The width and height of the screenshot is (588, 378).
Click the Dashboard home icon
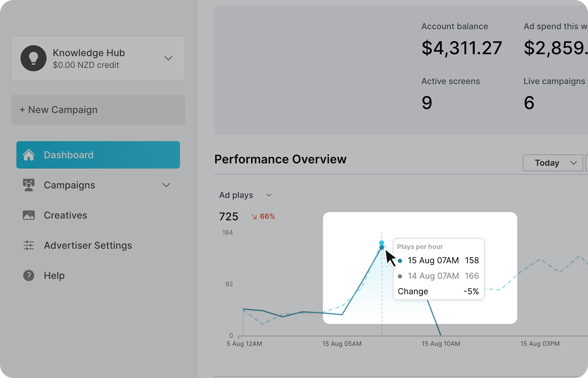pyautogui.click(x=29, y=155)
